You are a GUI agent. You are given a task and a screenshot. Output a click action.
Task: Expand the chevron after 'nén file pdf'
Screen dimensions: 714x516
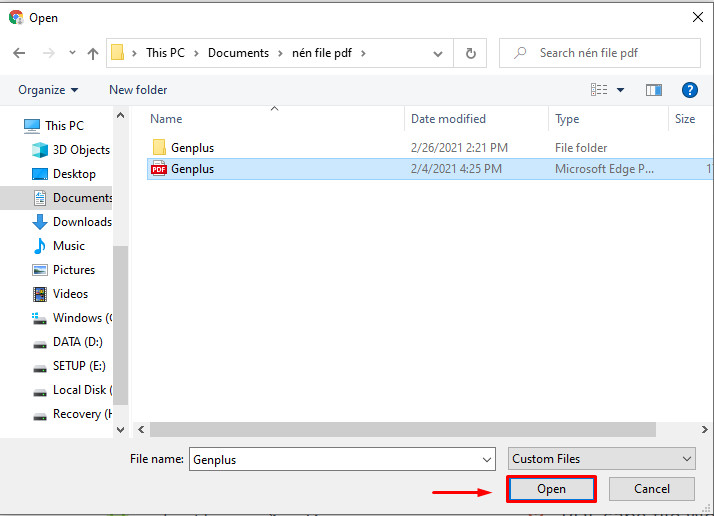[x=363, y=53]
